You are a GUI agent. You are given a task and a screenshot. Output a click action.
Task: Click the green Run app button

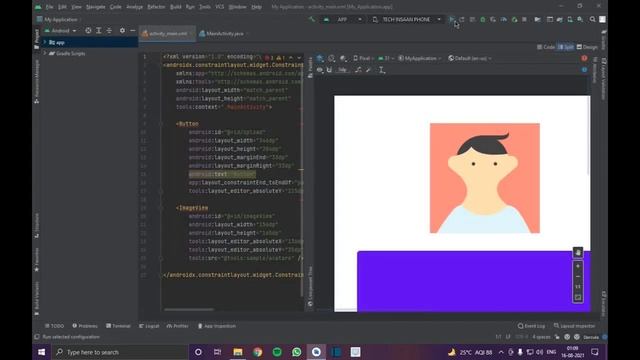click(451, 19)
